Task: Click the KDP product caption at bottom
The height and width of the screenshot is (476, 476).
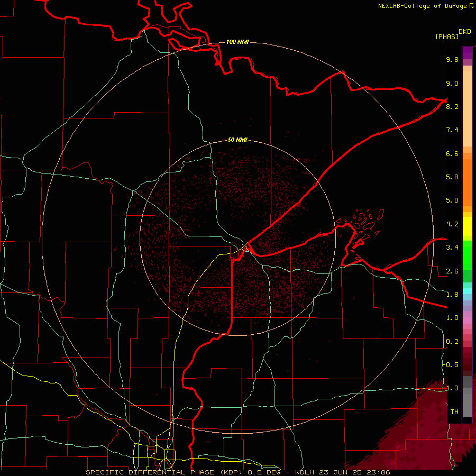Action: point(237,472)
